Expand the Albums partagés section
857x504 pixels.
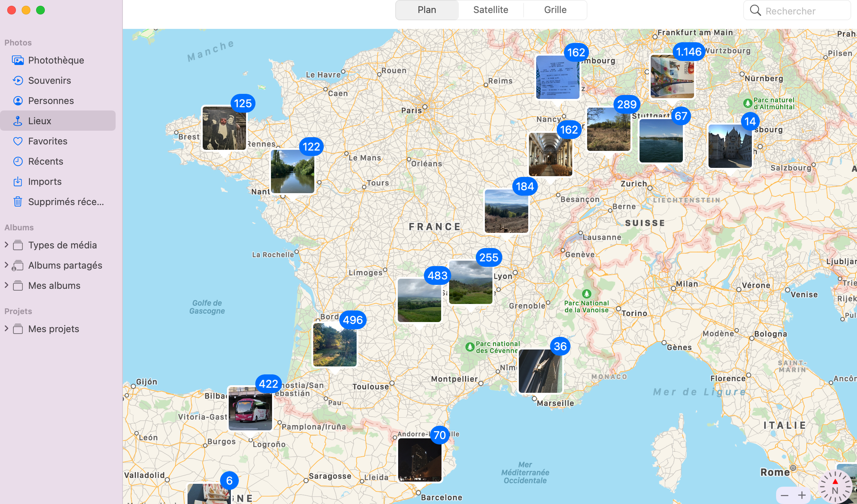(6, 265)
